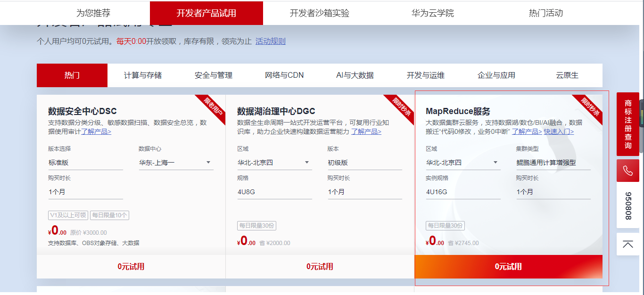Click the red phone hotline icon
The height and width of the screenshot is (295, 644).
pyautogui.click(x=628, y=170)
